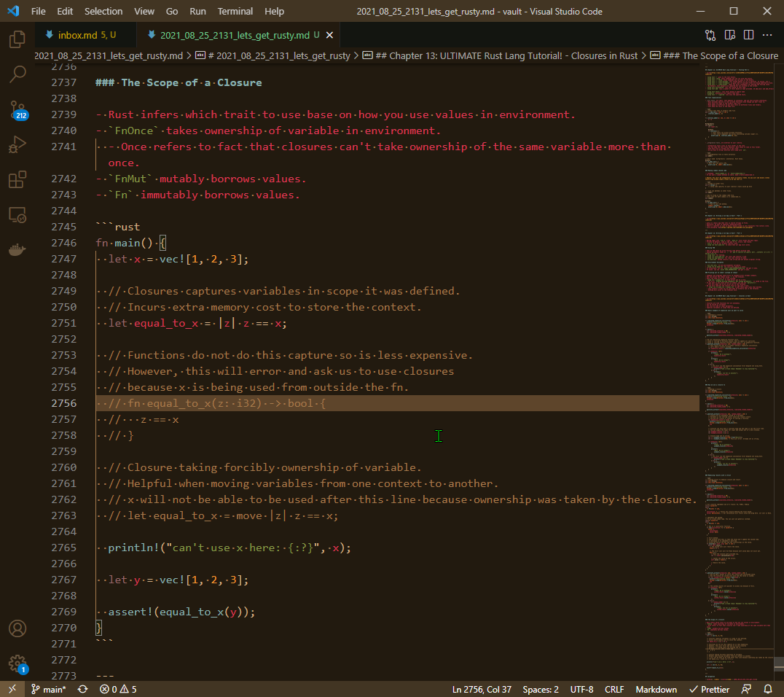Open errors and warnings count

tap(118, 689)
